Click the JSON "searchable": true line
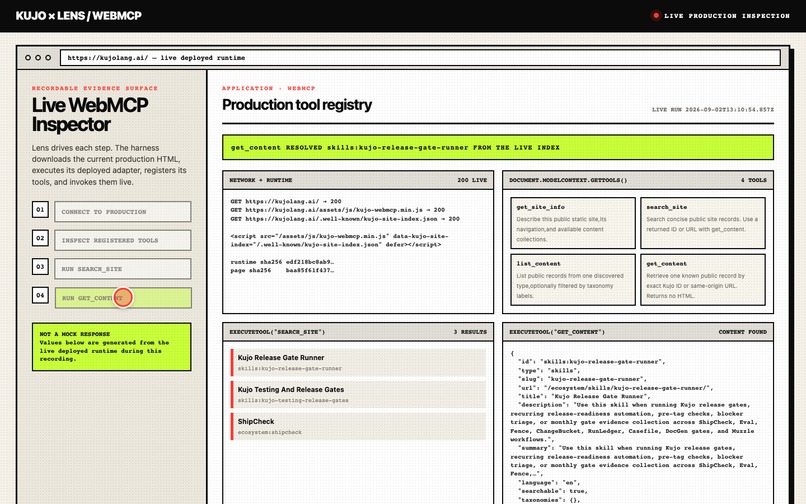The height and width of the screenshot is (504, 806). (553, 491)
